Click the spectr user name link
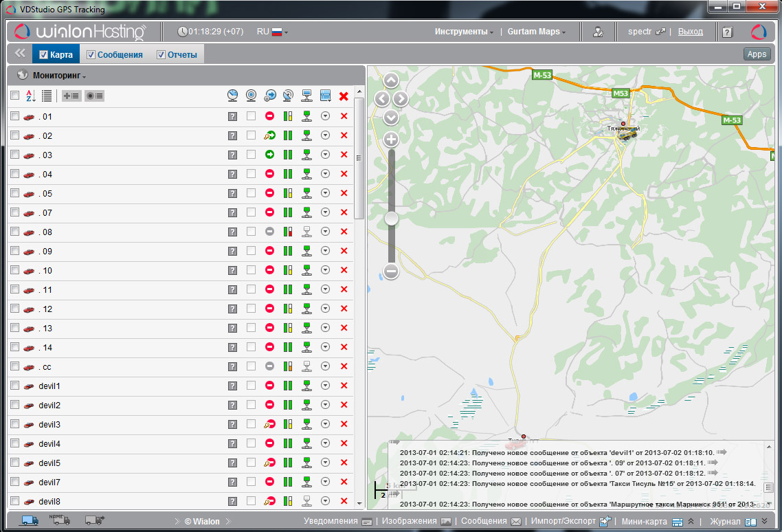This screenshot has height=532, width=782. tap(639, 32)
